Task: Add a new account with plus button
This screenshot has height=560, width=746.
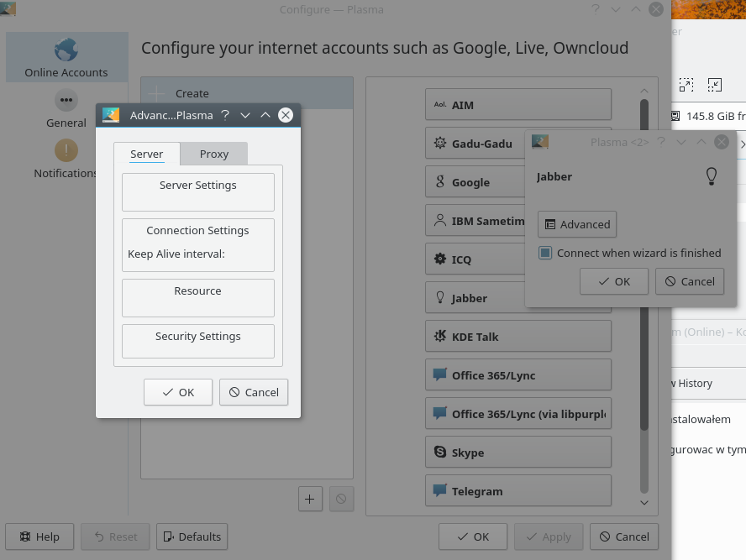Action: (x=310, y=499)
